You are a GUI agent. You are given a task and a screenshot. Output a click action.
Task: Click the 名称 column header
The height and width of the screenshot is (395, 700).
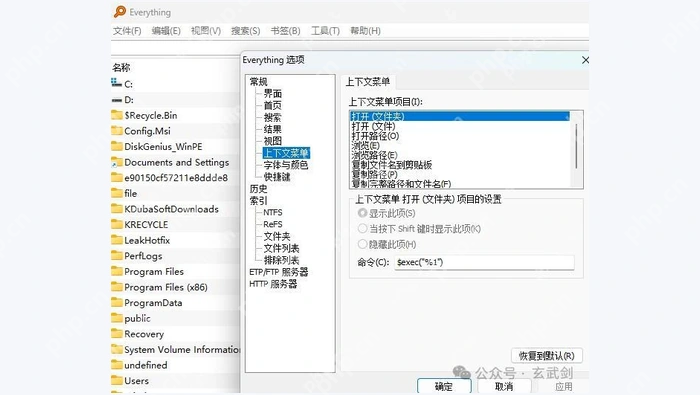[121, 67]
